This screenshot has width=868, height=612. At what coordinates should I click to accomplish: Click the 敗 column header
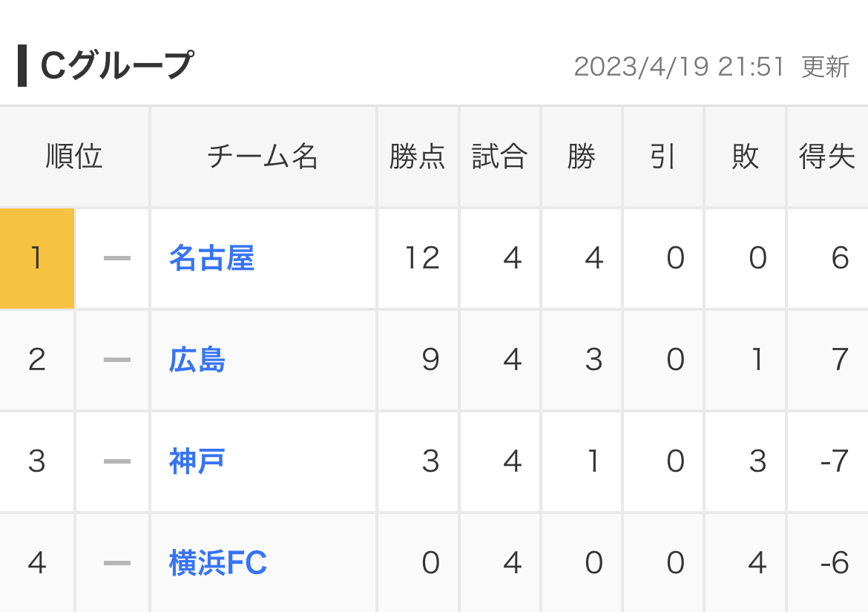(x=745, y=157)
